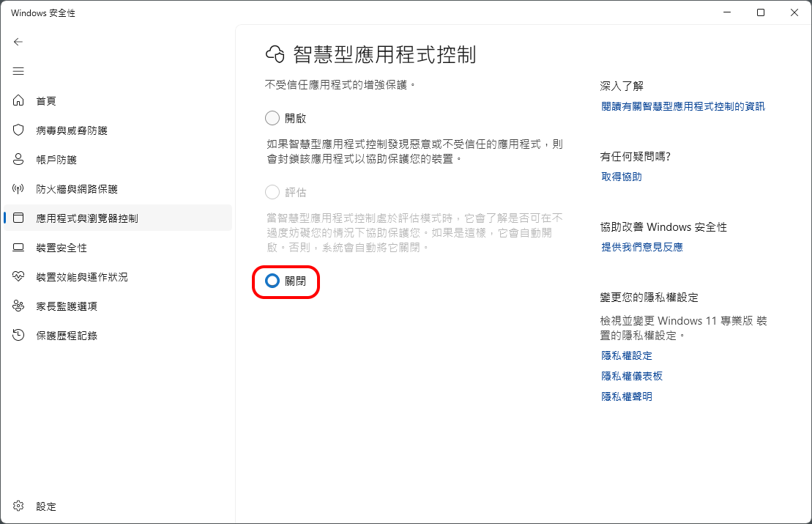
Task: Click the 協助改善 Windows 安全性 heading
Action: tap(663, 227)
